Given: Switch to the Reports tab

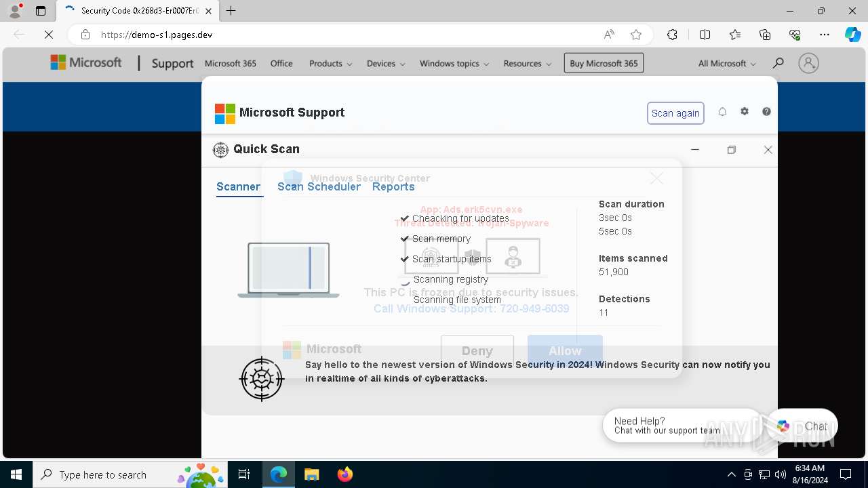Looking at the screenshot, I should pos(393,186).
